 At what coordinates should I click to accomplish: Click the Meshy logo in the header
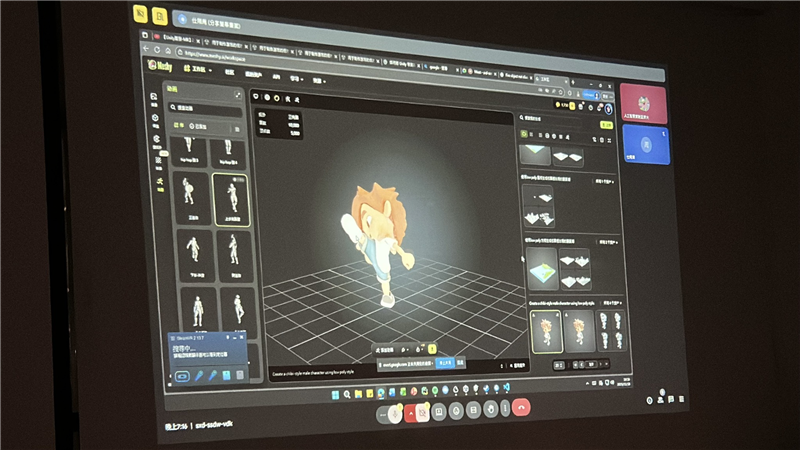(160, 65)
